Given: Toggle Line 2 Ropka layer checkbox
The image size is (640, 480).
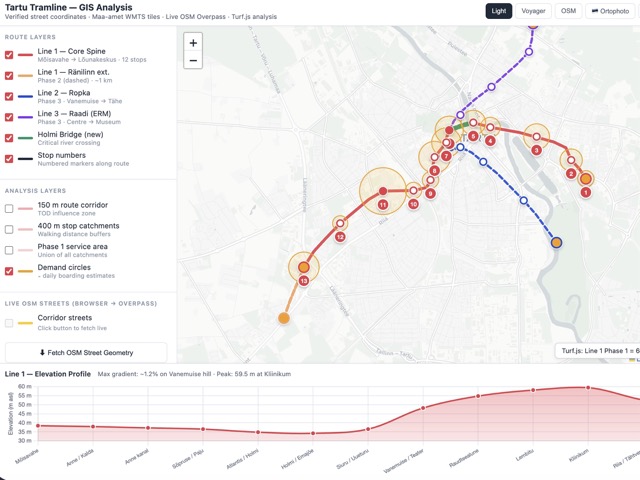Looking at the screenshot, I should [9, 97].
